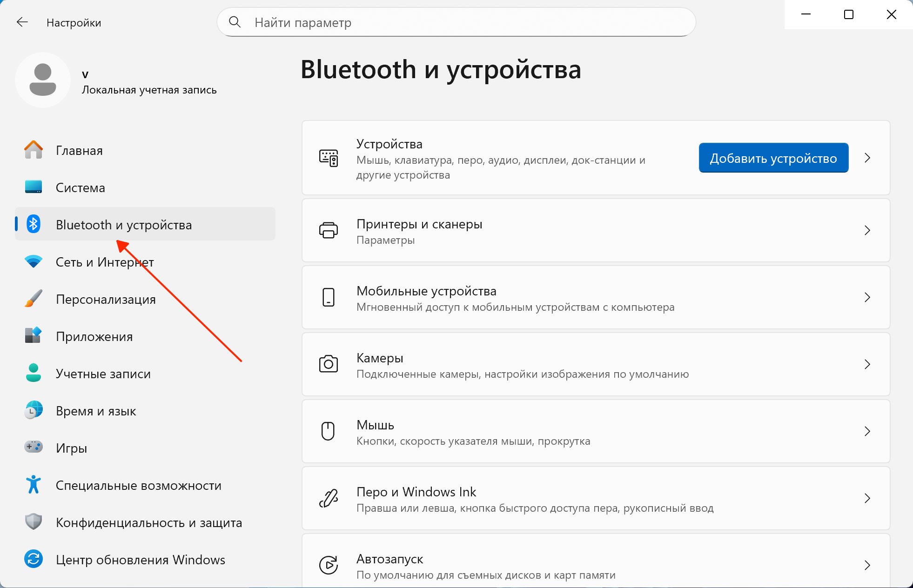Screen dimensions: 913x588
Task: Expand Перо и Windows Ink chevron
Action: (867, 498)
